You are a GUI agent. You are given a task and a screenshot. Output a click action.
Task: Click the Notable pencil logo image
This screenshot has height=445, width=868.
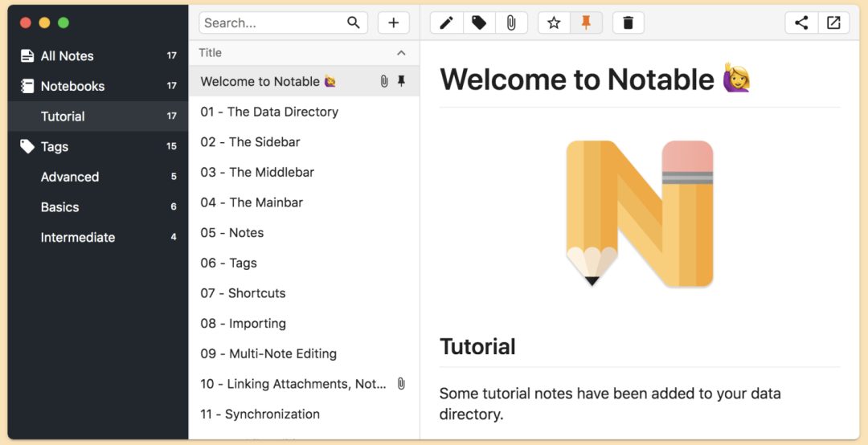pyautogui.click(x=640, y=213)
